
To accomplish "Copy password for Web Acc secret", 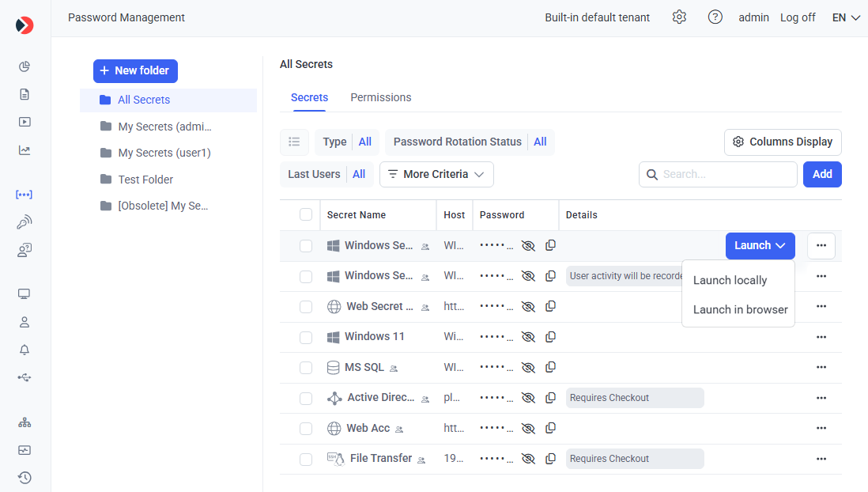I will (550, 428).
